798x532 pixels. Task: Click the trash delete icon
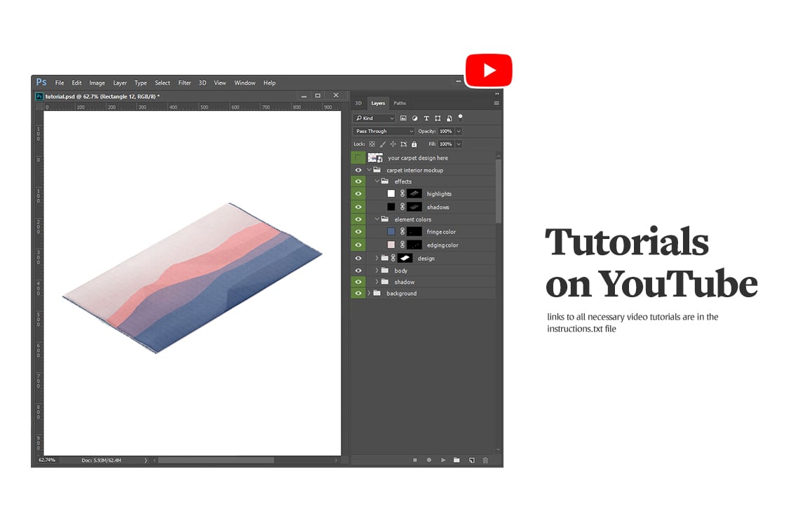[485, 461]
